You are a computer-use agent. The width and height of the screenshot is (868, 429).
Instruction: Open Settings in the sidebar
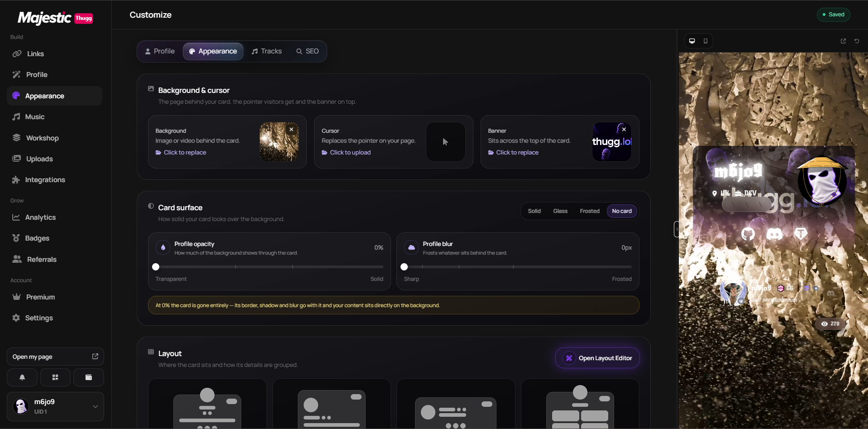[x=54, y=318]
